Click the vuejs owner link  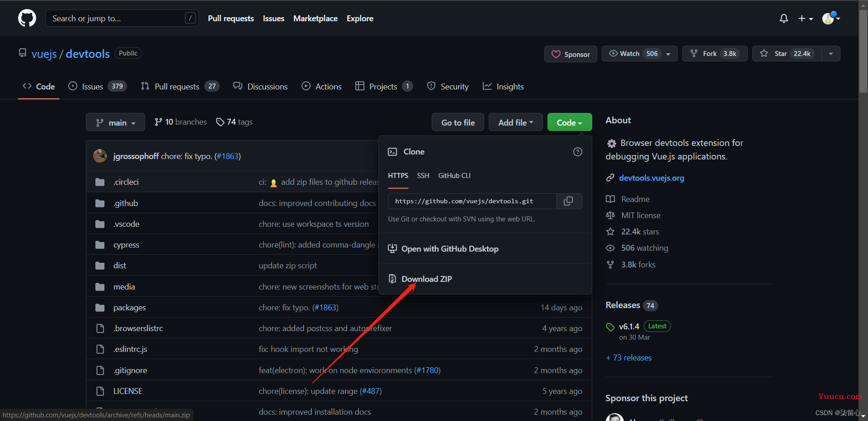(x=44, y=54)
